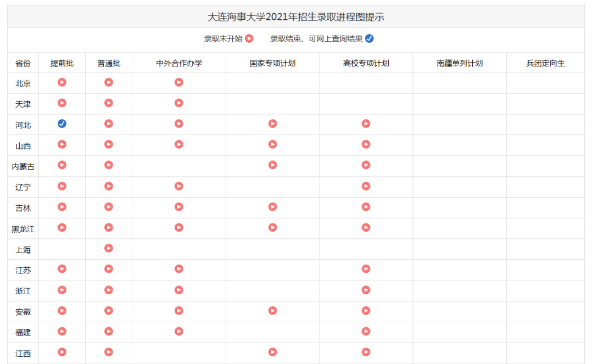This screenshot has width=593, height=364.
Task: Click 黑龙江 高校专项计划 status icon
Action: (366, 227)
